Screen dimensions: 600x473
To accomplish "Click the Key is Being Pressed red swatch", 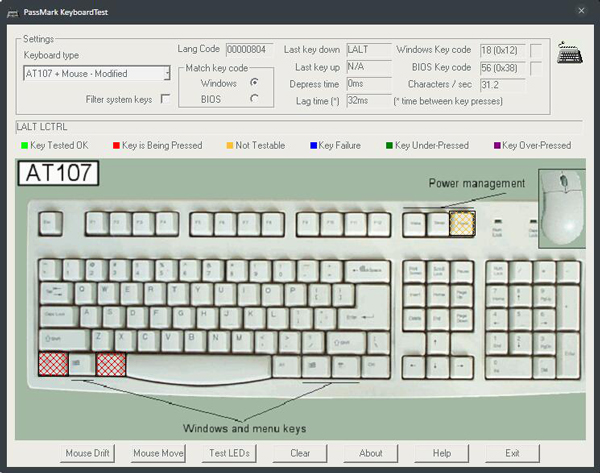I will [x=116, y=145].
